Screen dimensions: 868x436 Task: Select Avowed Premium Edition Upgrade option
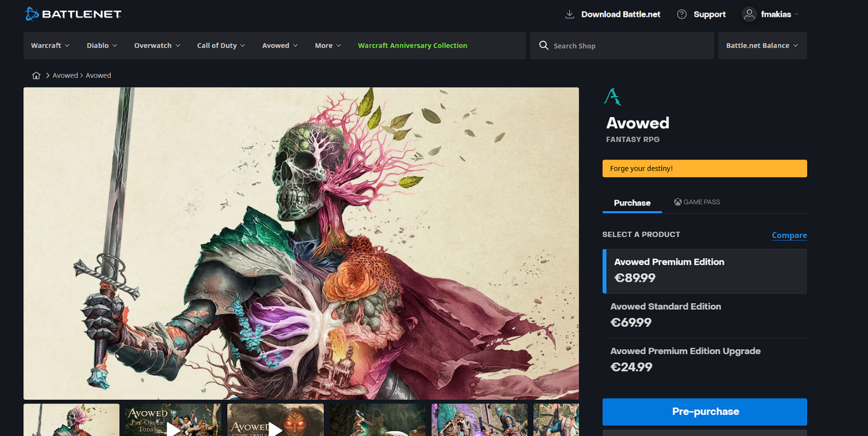point(705,360)
